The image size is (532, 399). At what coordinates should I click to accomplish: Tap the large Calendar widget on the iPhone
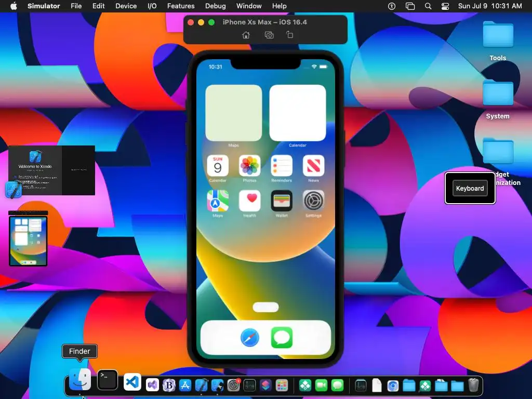298,113
